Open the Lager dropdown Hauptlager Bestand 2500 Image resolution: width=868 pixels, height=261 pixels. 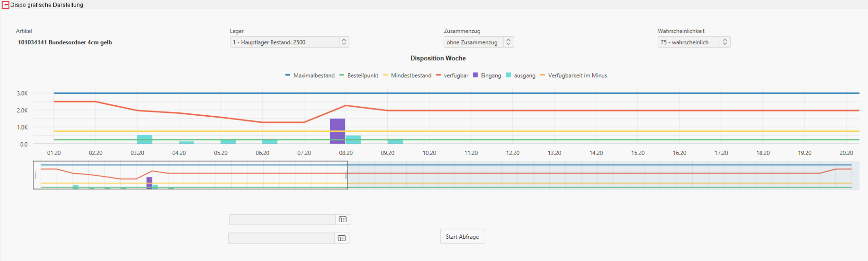click(290, 42)
